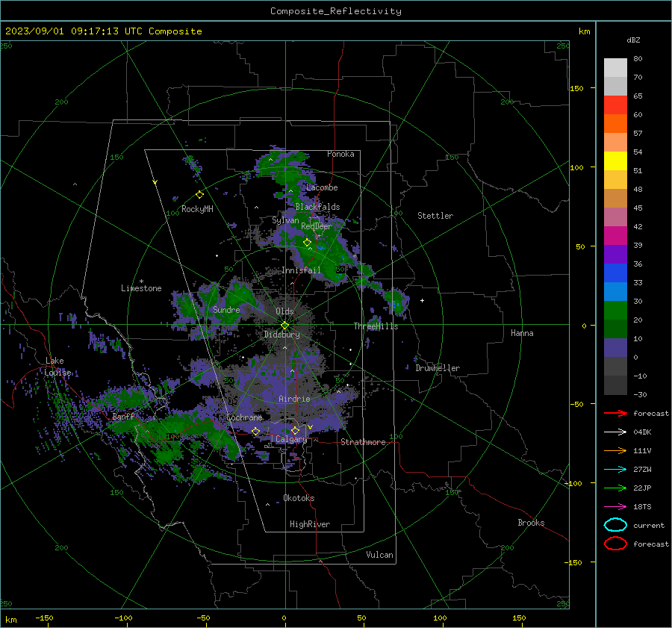Select the yellow diamond marker below Cochrane
672x628 pixels.
click(x=256, y=432)
